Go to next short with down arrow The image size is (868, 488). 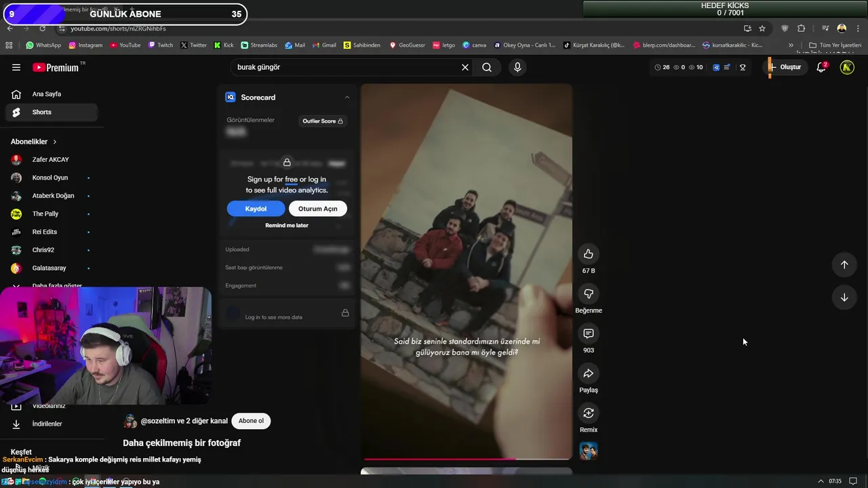click(844, 298)
